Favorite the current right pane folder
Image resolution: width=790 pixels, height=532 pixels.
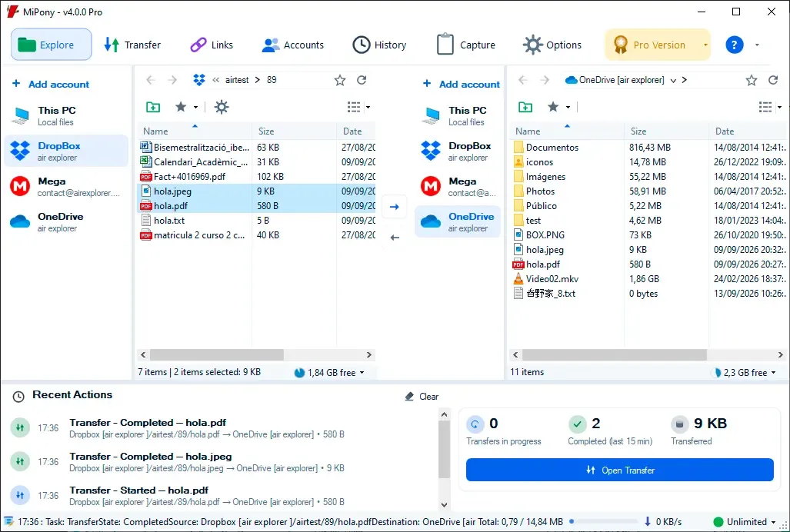click(752, 80)
